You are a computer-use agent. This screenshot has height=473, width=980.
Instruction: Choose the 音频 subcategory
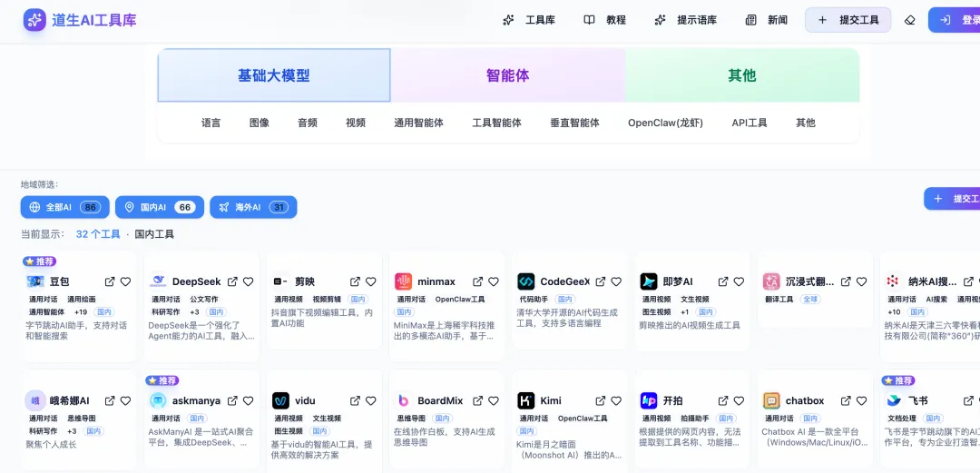tap(308, 123)
